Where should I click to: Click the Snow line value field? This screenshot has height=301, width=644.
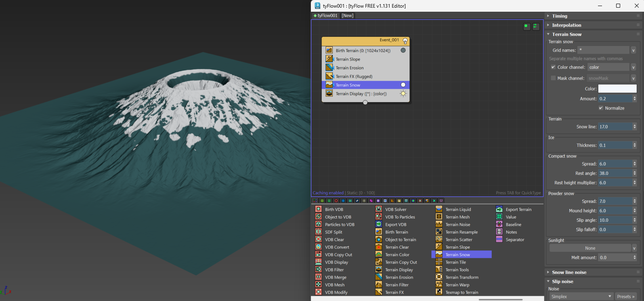(x=615, y=127)
